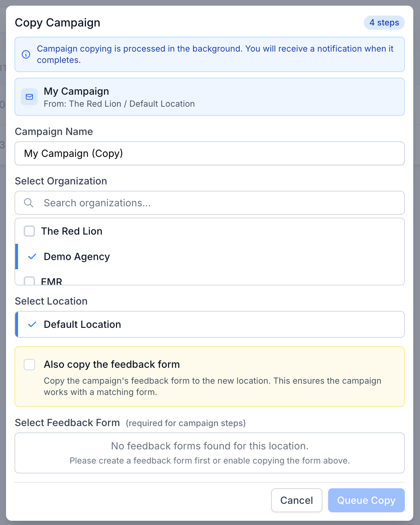
Task: Focus the Search organizations input
Action: (x=219, y=203)
